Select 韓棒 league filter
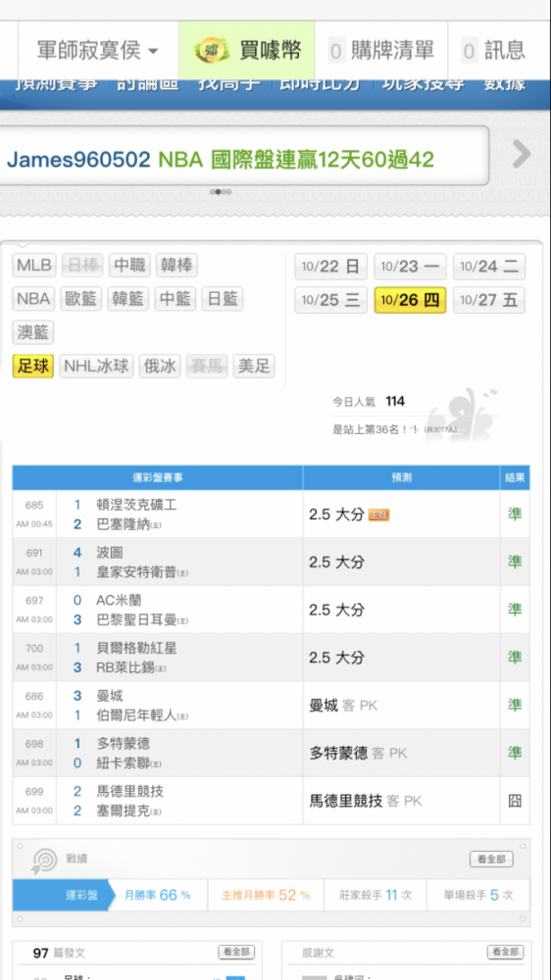Image resolution: width=551 pixels, height=980 pixels. tap(176, 266)
